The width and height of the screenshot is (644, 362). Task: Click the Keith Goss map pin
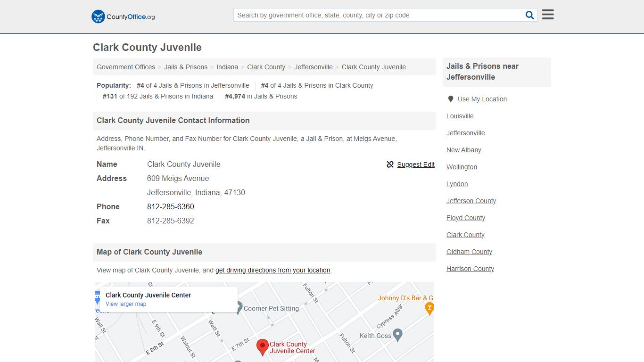398,336
